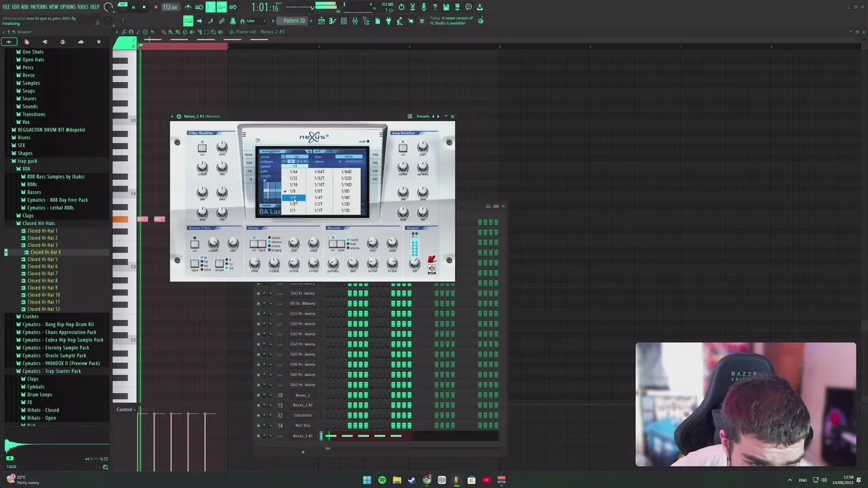Open Chrome from the taskbar

click(x=427, y=480)
